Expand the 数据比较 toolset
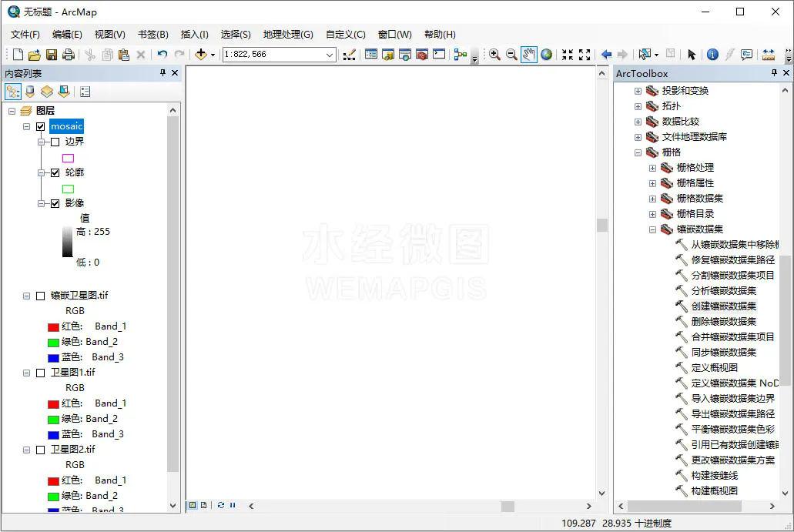794x532 pixels. point(638,122)
